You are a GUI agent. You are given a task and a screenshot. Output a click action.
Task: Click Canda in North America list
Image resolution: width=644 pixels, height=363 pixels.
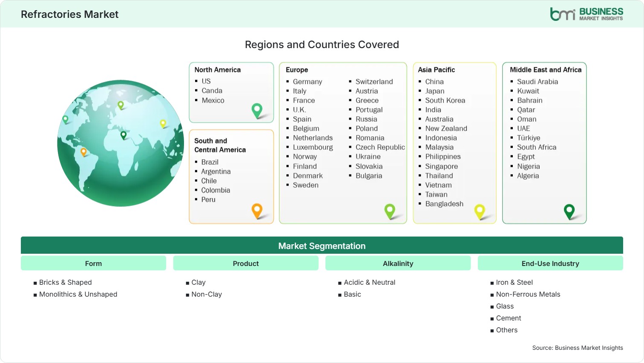(212, 91)
